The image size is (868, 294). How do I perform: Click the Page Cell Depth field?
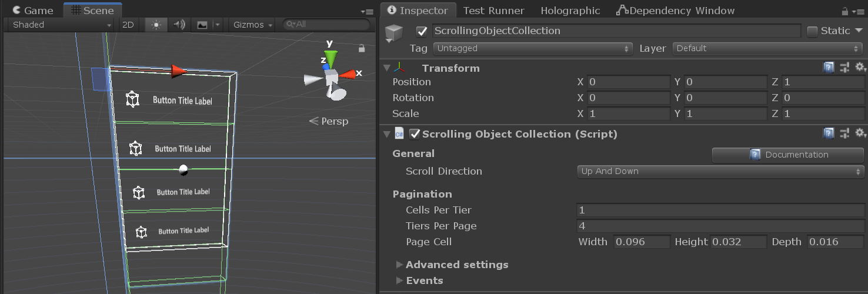[x=836, y=242]
